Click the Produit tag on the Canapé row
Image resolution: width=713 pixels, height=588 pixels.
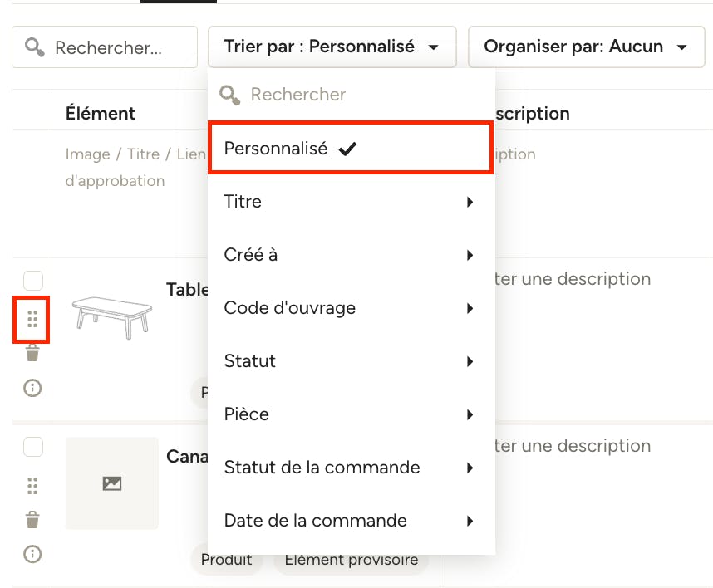point(227,560)
